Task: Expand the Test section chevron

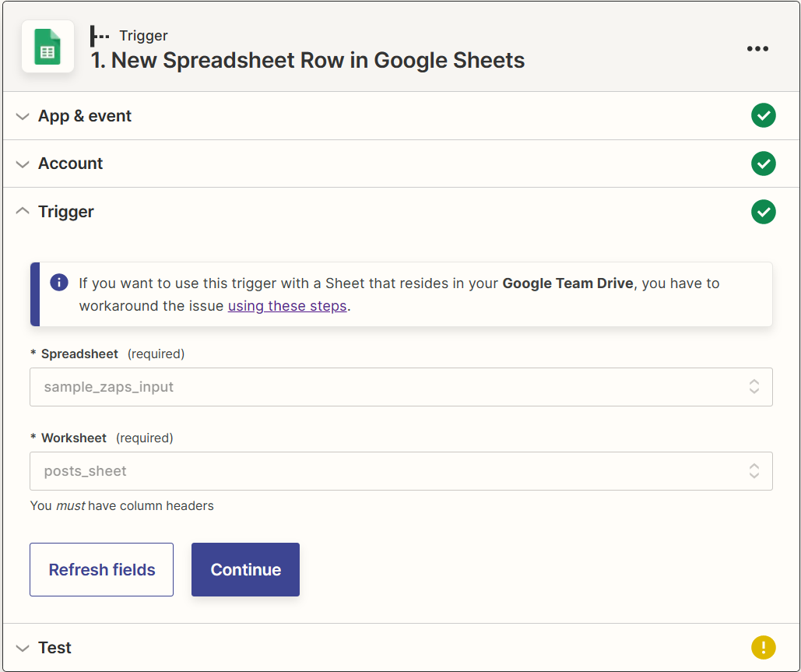Action: (23, 648)
